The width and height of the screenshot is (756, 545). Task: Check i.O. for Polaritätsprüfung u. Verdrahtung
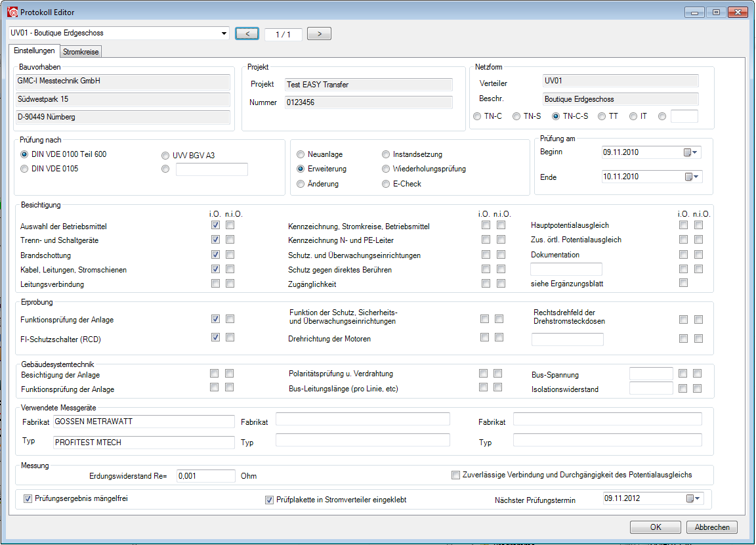483,374
